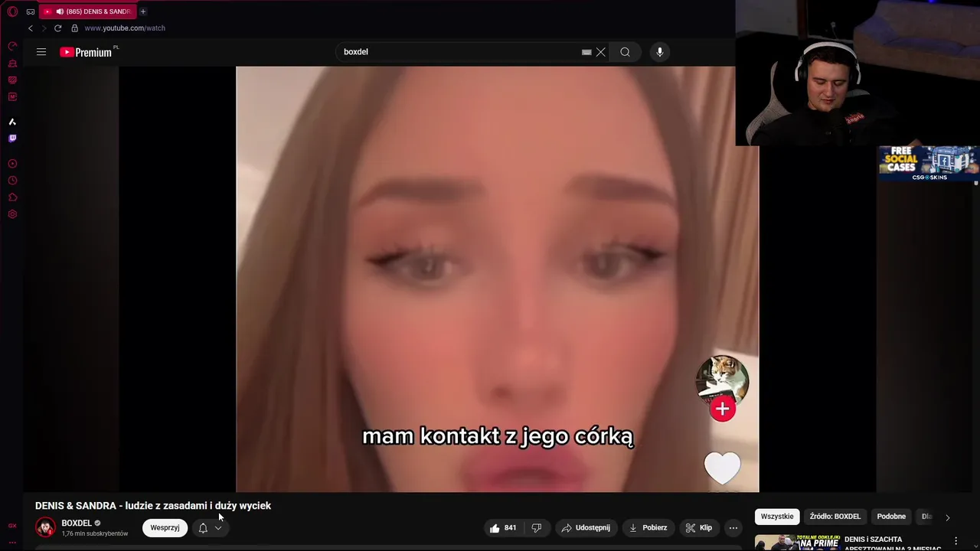This screenshot has height=551, width=980.
Task: Select the Źródło: BOXDEL chip
Action: (x=835, y=517)
